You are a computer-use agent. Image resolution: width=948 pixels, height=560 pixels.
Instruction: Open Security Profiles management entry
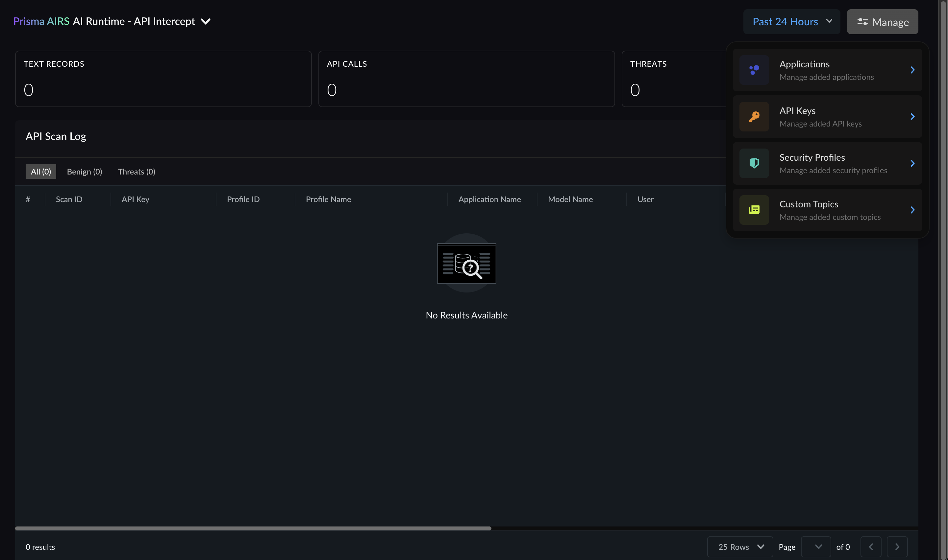[827, 163]
